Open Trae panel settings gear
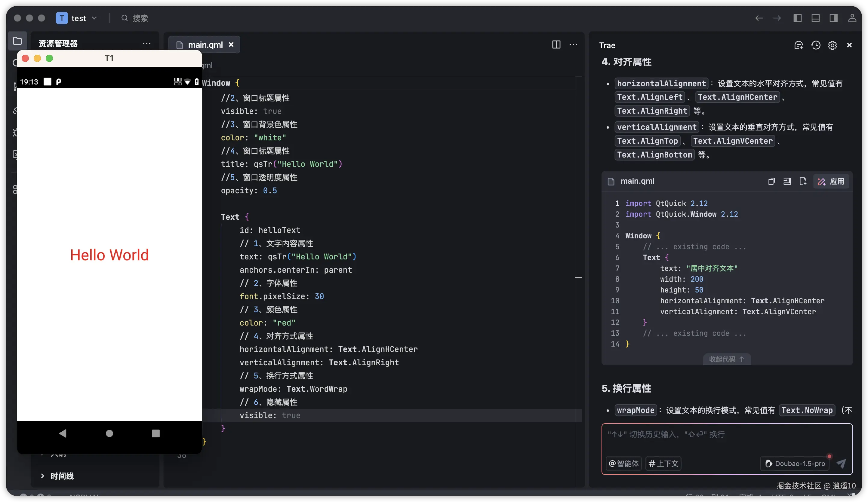 [832, 45]
